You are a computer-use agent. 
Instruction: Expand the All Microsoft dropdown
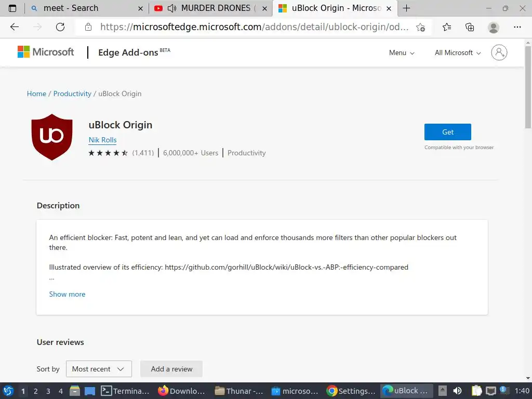pos(458,52)
